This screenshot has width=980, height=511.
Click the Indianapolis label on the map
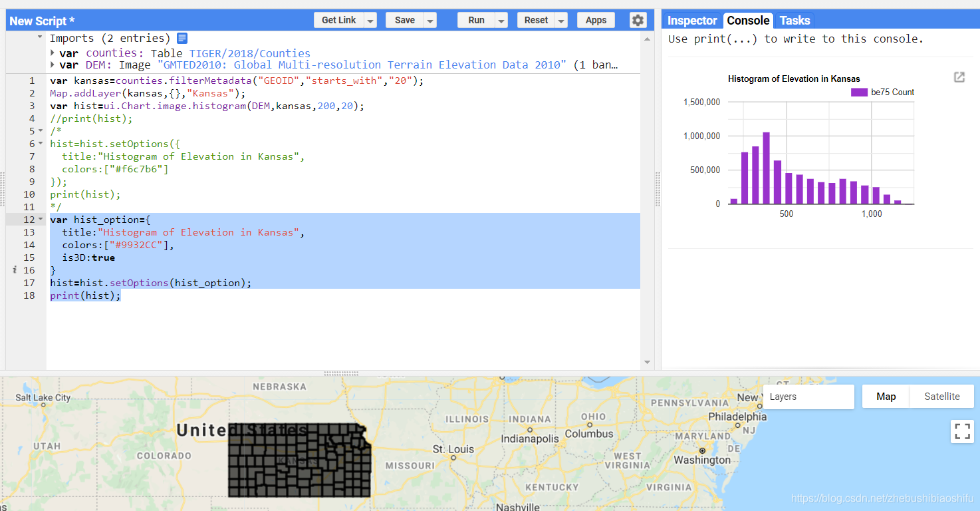tap(529, 439)
